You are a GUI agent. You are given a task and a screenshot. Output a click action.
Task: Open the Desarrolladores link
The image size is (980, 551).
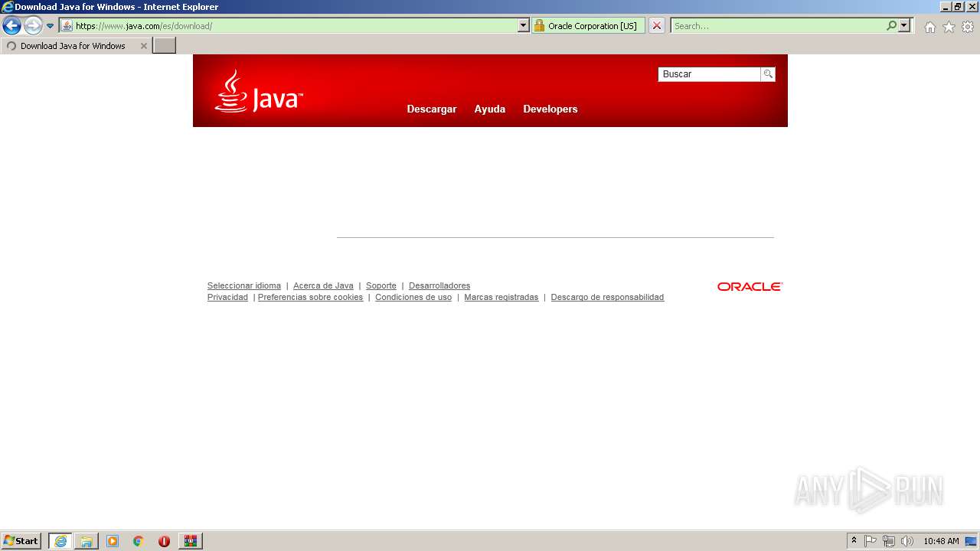click(439, 285)
